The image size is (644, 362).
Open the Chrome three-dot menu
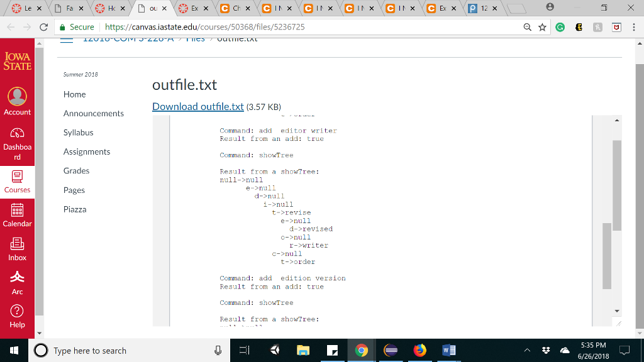point(635,28)
